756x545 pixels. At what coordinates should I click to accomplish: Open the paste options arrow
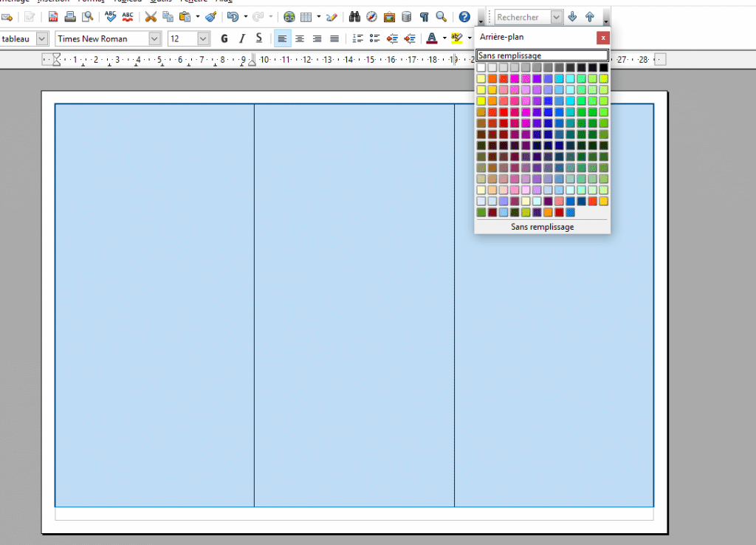click(198, 18)
